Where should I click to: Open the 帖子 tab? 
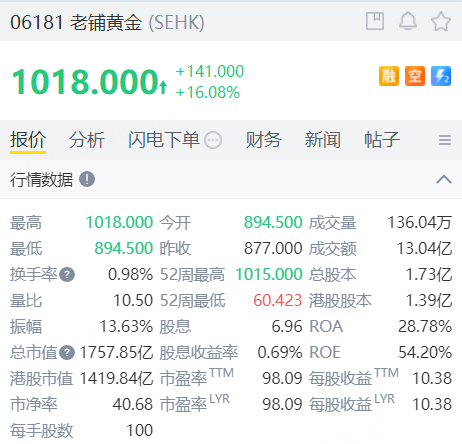coord(382,139)
